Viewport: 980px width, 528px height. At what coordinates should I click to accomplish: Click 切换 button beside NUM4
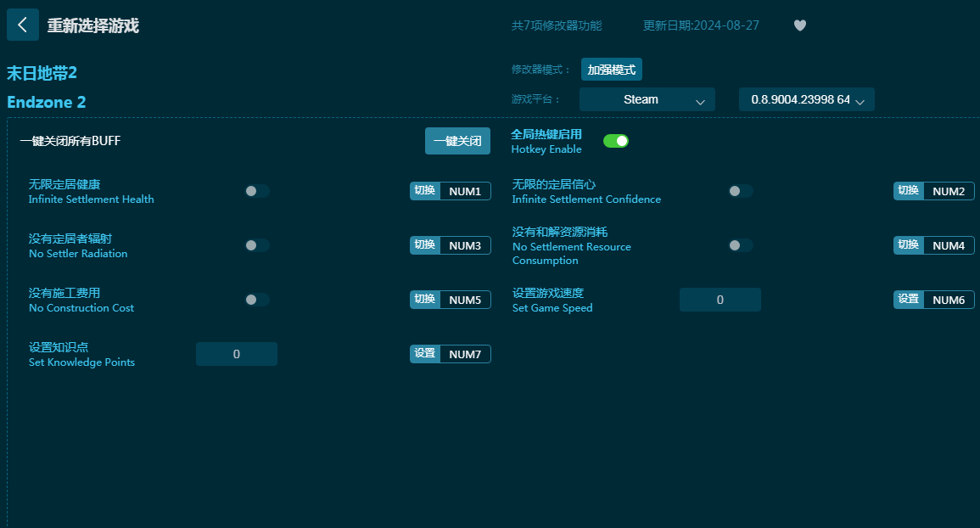[909, 245]
